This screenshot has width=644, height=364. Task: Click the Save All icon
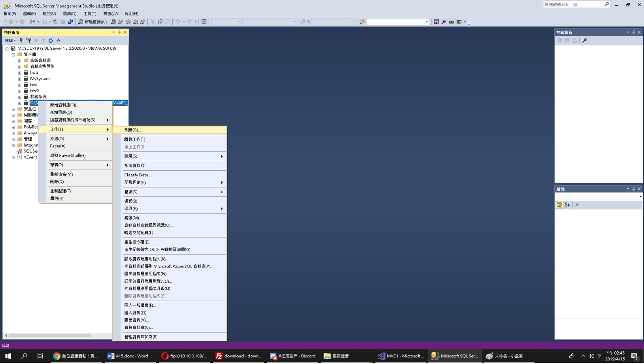[x=70, y=22]
